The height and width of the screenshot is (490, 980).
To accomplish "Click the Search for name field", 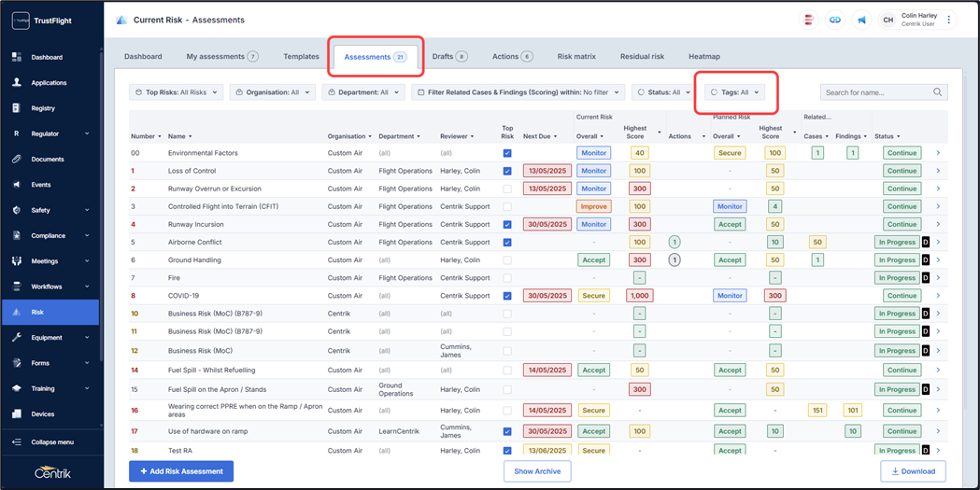I will tap(876, 92).
